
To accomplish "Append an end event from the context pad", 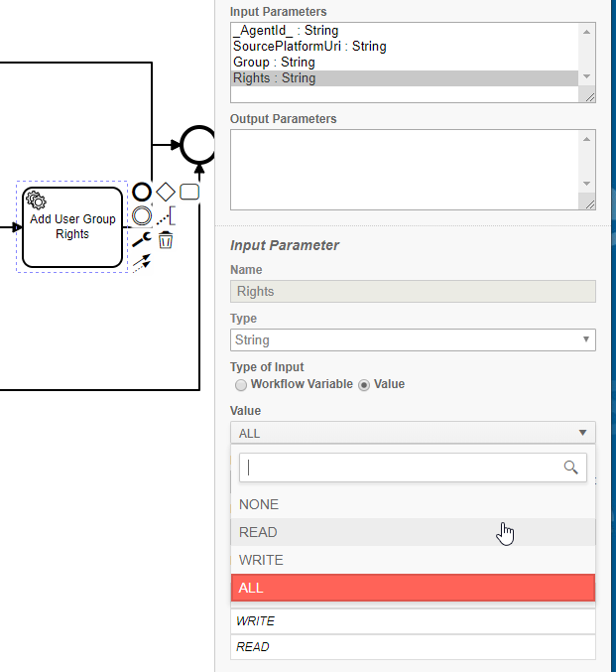I will coord(142,192).
